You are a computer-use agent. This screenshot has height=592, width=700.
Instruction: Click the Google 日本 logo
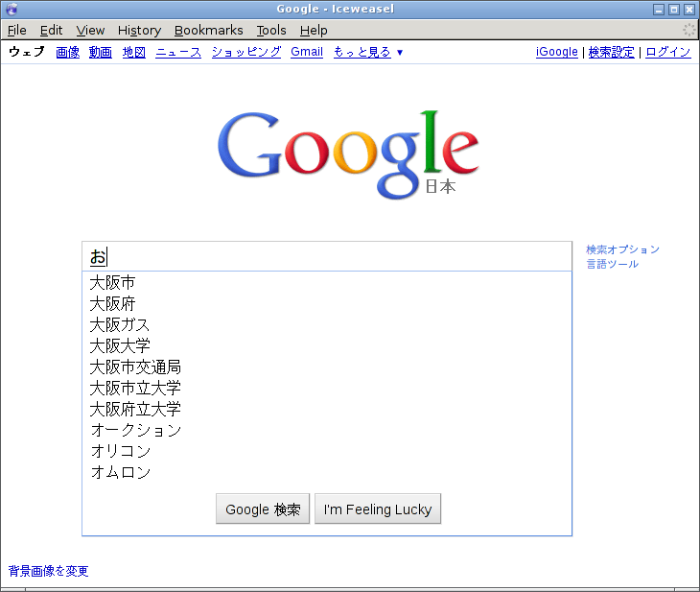[348, 154]
